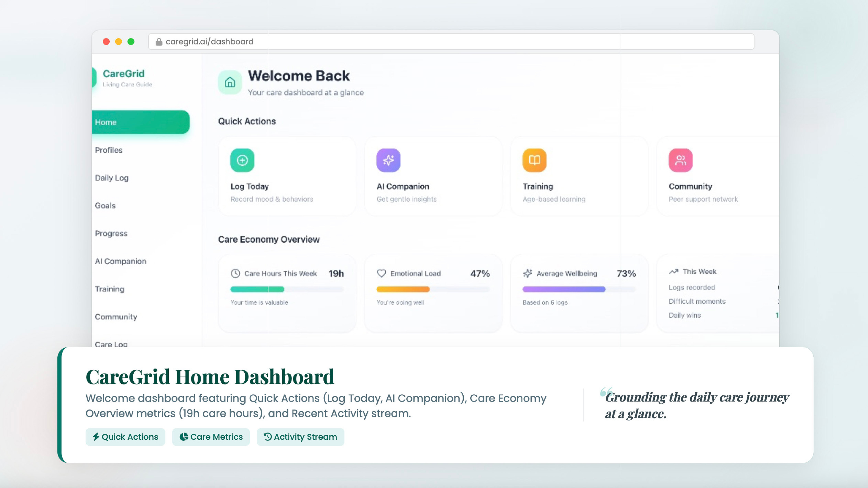Click the sparkle icon by Average Wellbeing

(x=527, y=273)
